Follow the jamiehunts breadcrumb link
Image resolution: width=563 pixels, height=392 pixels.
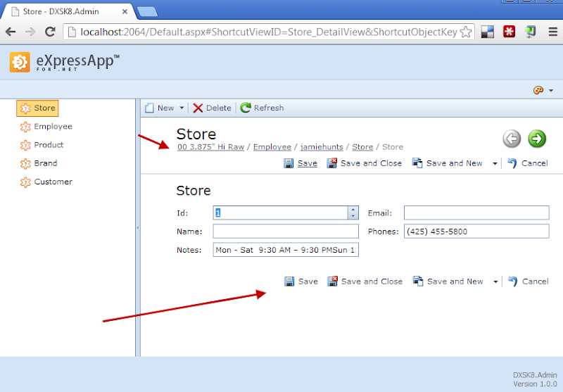coord(322,147)
